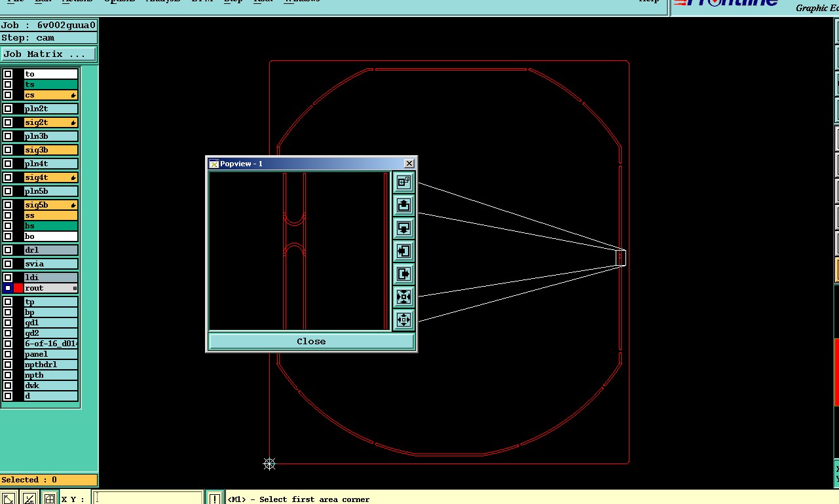Toggle the checkbox for layer to
839x504 pixels.
[8, 74]
